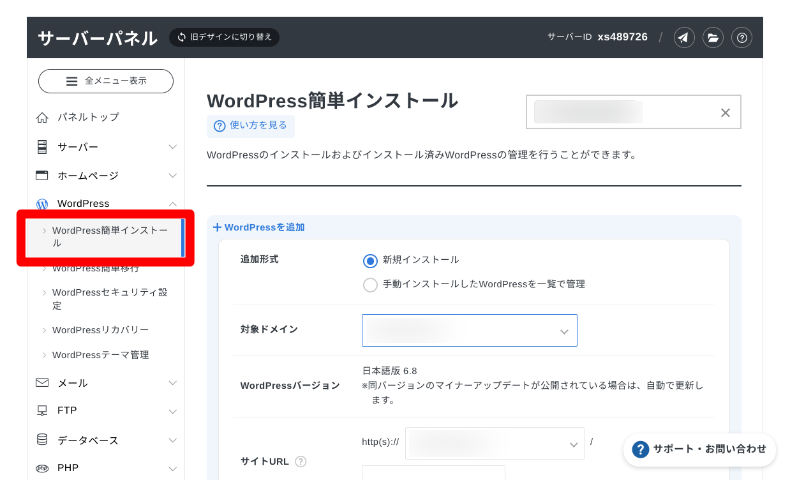The height and width of the screenshot is (480, 790).
Task: Open WordPressテーマ管理 menu item
Action: (x=101, y=355)
